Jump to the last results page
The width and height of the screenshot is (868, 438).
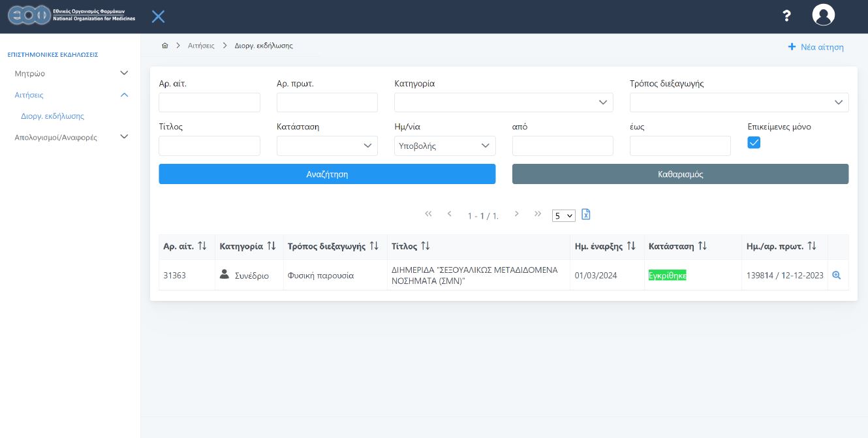pos(538,214)
